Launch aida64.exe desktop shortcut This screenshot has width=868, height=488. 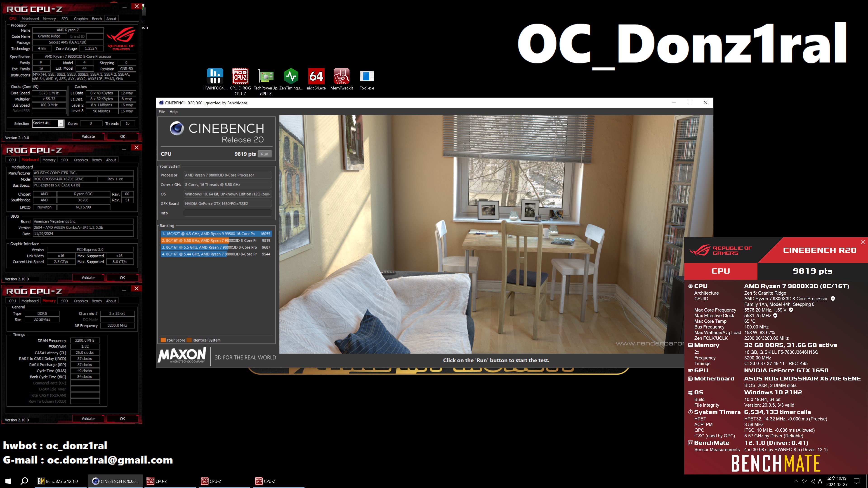(316, 80)
